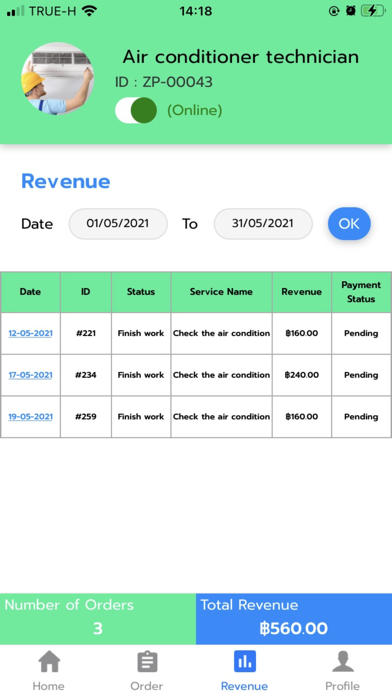Click the ฿240.00 revenue cell
This screenshot has width=392, height=696.
point(302,375)
